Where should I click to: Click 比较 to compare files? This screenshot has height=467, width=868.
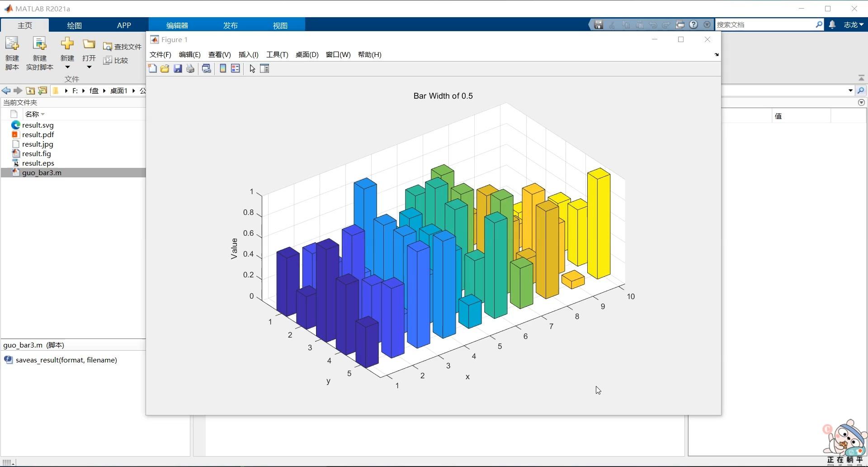pos(116,60)
